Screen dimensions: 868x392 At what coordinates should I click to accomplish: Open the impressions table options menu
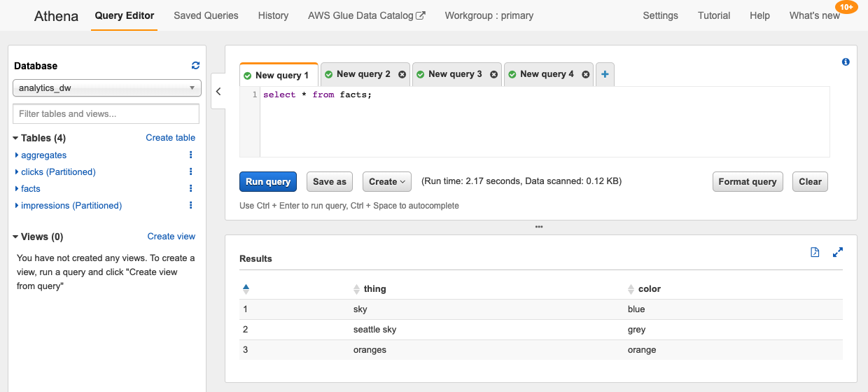(191, 205)
